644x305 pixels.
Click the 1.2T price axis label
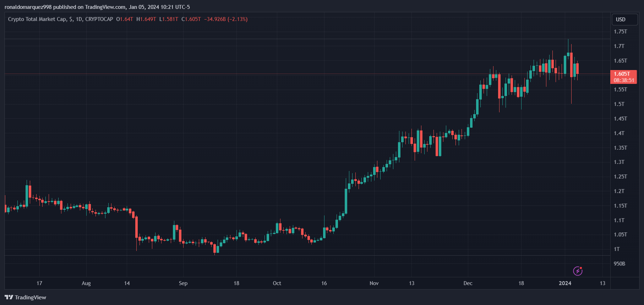(619, 191)
